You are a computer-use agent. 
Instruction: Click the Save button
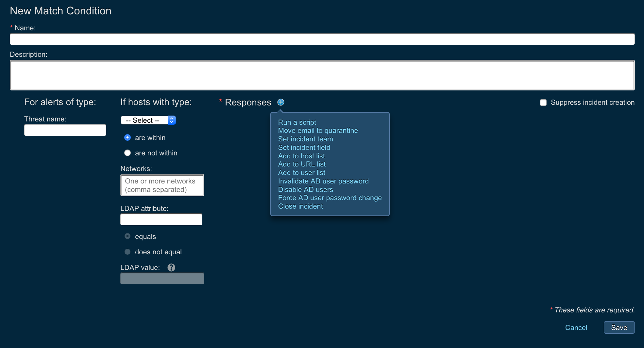(x=619, y=327)
